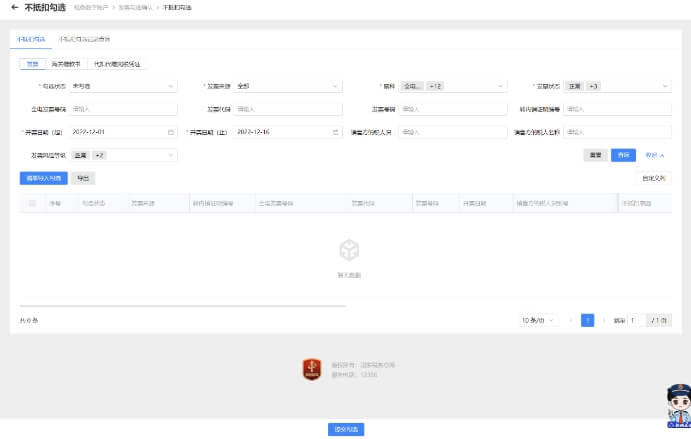691x439 pixels.
Task: Click the empty box icon in the table
Action: tap(349, 249)
